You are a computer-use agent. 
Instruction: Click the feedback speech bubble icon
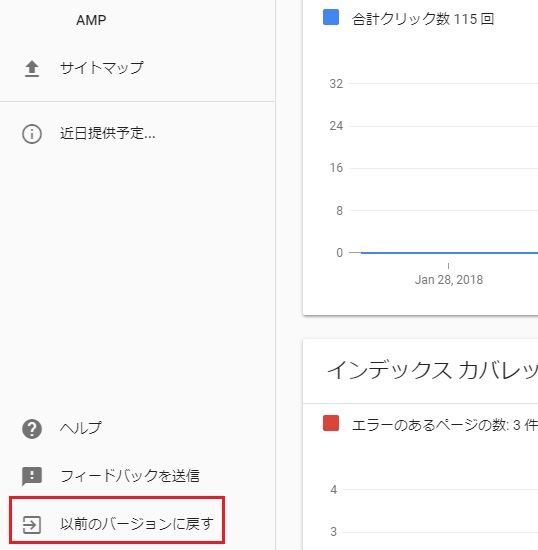click(32, 476)
